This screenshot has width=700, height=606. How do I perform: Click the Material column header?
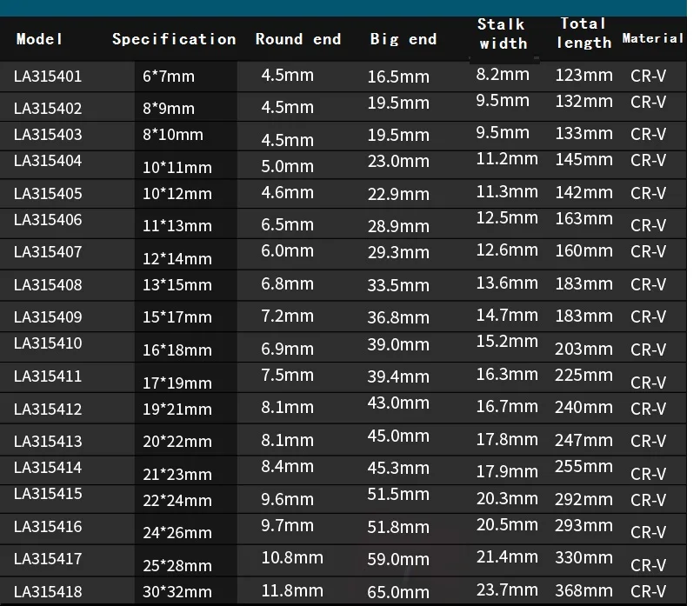(653, 38)
